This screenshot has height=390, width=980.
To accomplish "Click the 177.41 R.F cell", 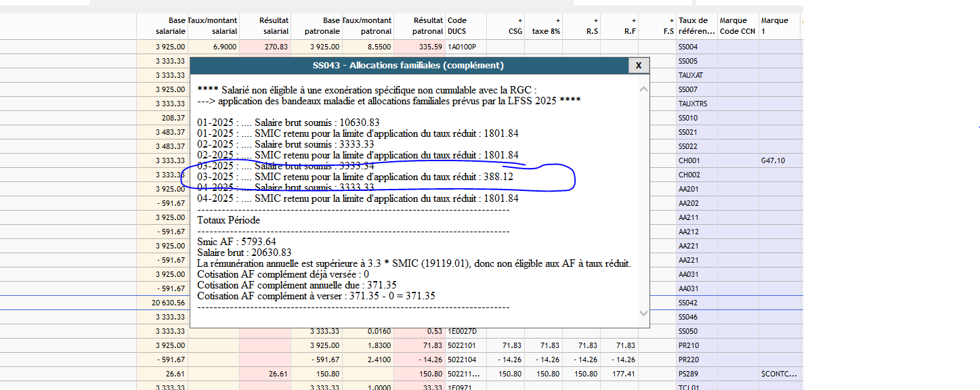I will (619, 374).
